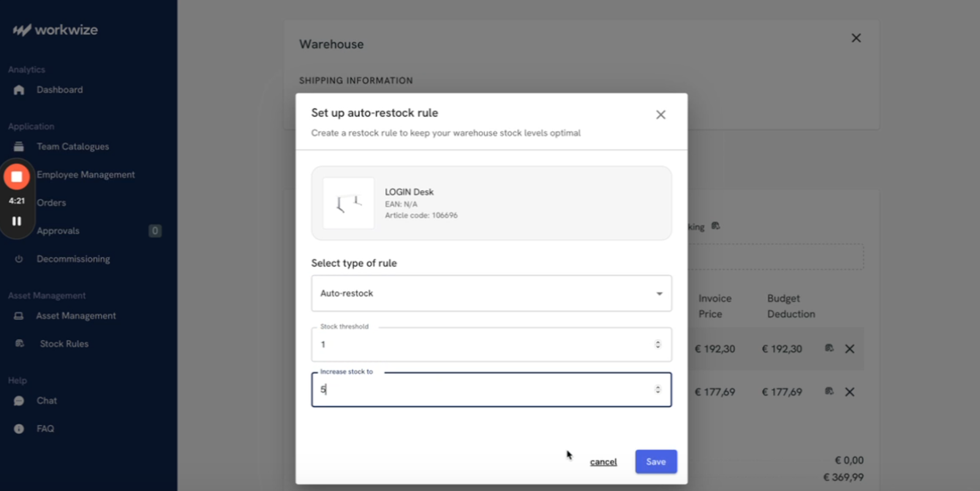Save the auto-restock rule
The height and width of the screenshot is (491, 980).
[x=655, y=462]
